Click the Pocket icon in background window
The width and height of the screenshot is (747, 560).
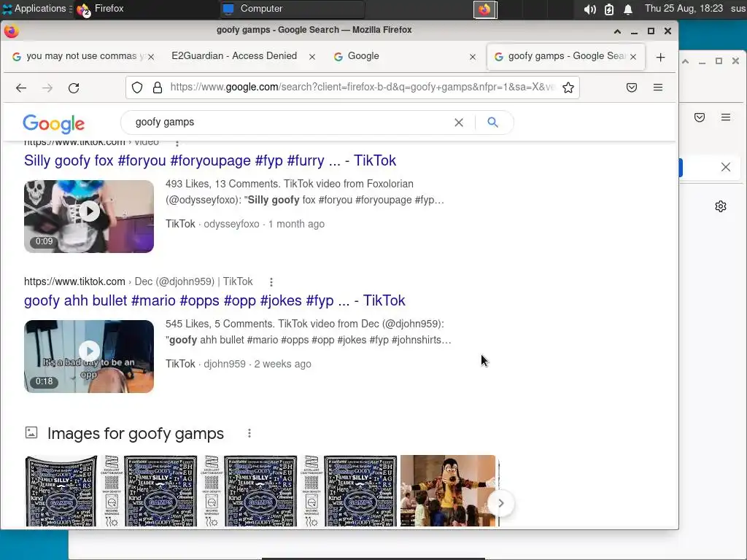(x=700, y=117)
